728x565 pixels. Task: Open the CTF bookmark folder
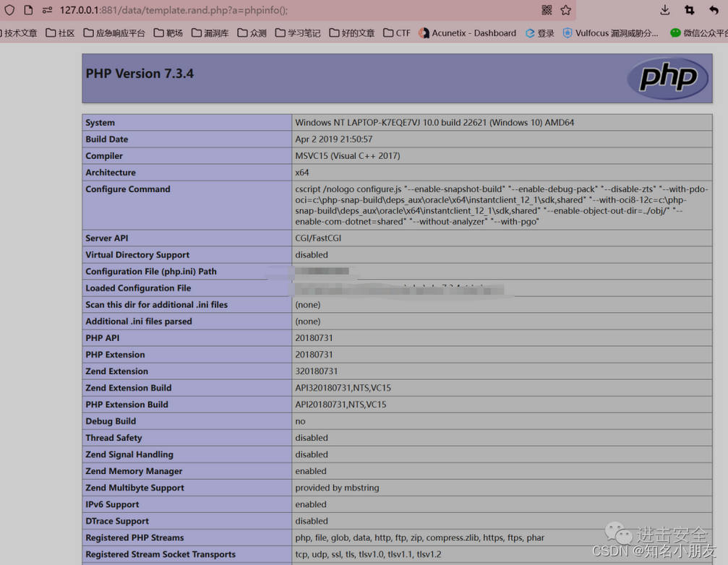[x=397, y=33]
